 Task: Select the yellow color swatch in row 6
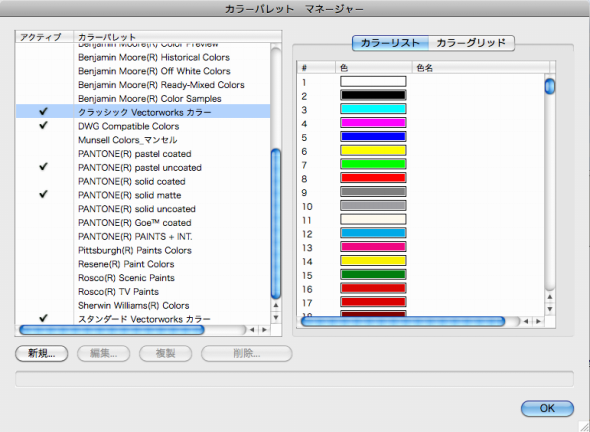tap(373, 150)
